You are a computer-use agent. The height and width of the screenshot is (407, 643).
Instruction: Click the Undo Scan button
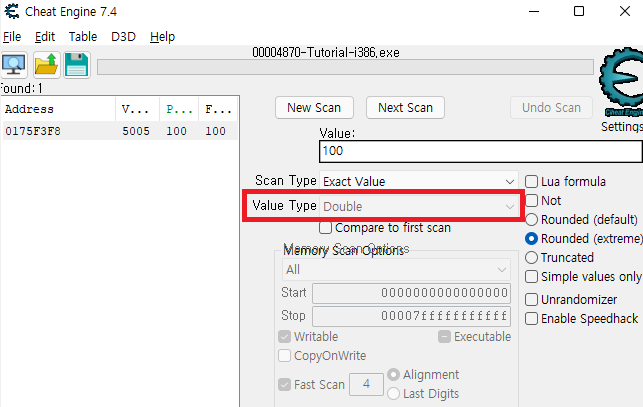point(551,108)
